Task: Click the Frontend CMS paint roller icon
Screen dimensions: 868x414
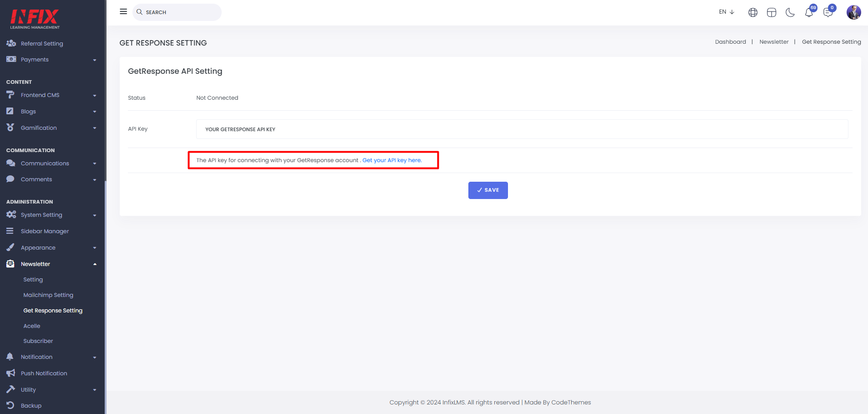Action: (10, 95)
